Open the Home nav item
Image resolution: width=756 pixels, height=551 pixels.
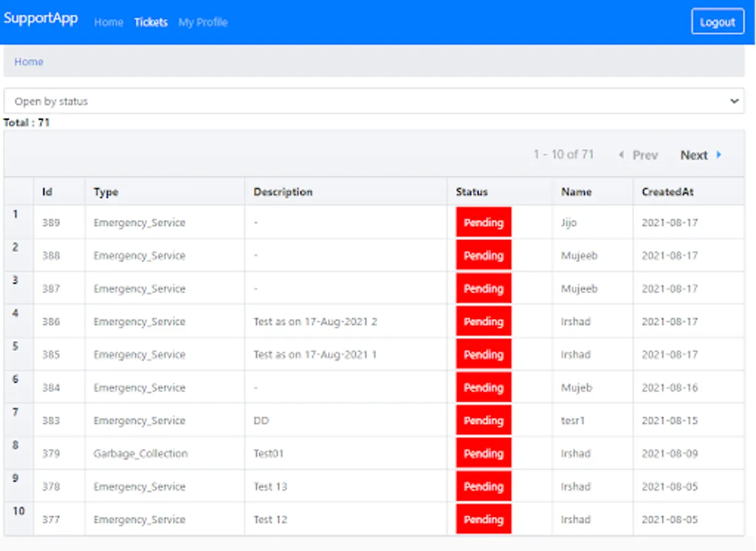click(x=108, y=22)
